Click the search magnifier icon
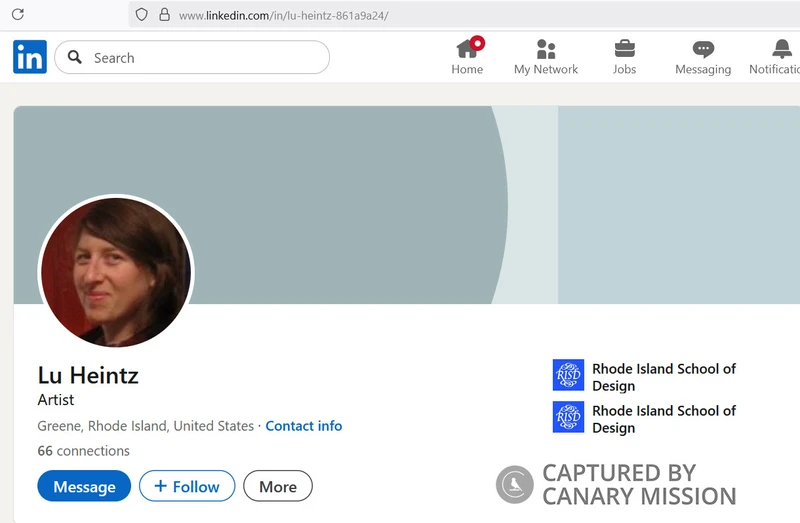Viewport: 800px width, 523px height. click(x=74, y=57)
